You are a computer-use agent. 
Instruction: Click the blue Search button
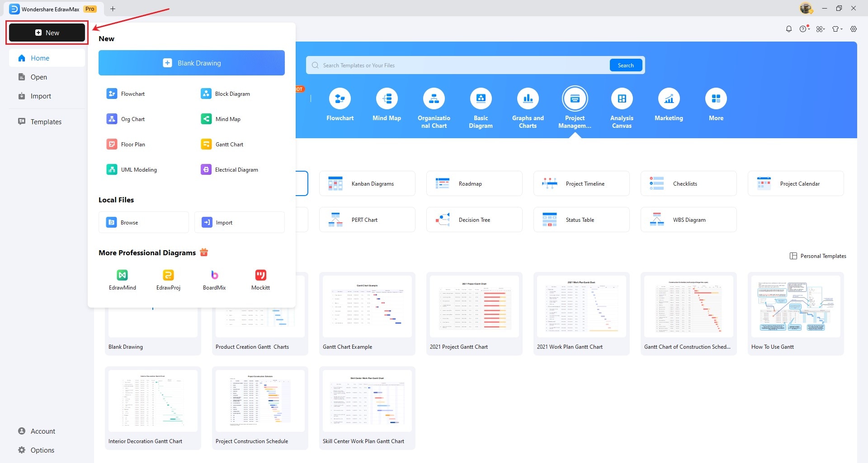point(626,65)
